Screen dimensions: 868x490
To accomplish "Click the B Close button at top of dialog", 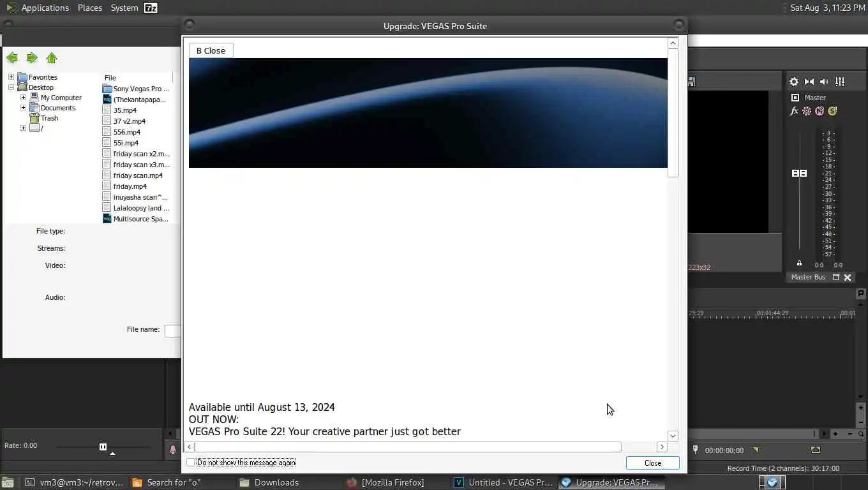I will pos(211,50).
